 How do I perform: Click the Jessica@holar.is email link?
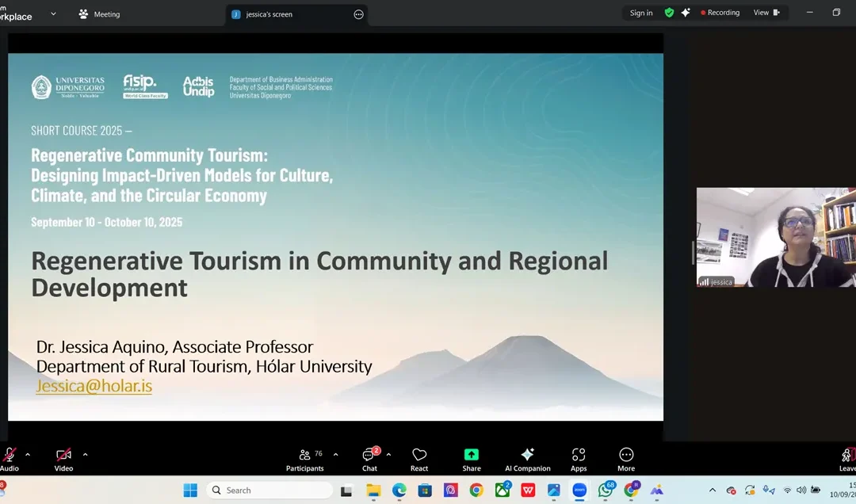point(94,386)
